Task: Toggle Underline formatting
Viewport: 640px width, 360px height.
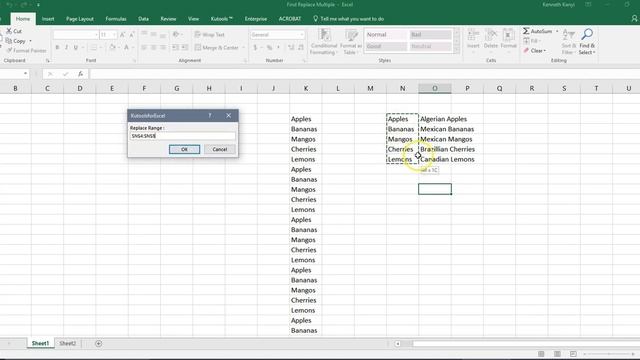Action: coord(76,48)
